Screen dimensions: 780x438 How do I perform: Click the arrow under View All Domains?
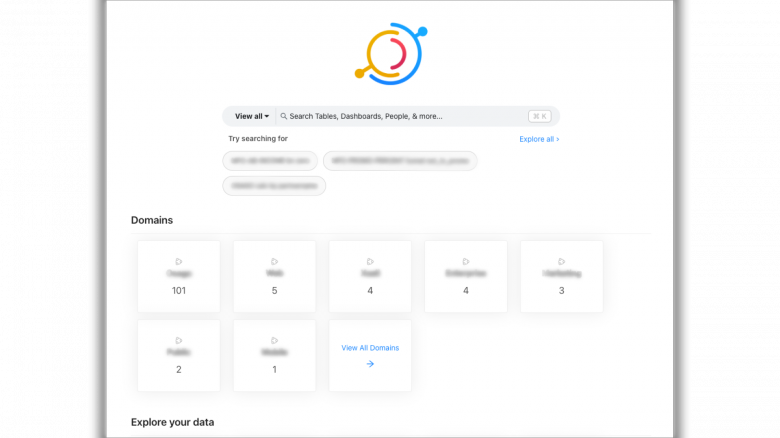(x=370, y=364)
